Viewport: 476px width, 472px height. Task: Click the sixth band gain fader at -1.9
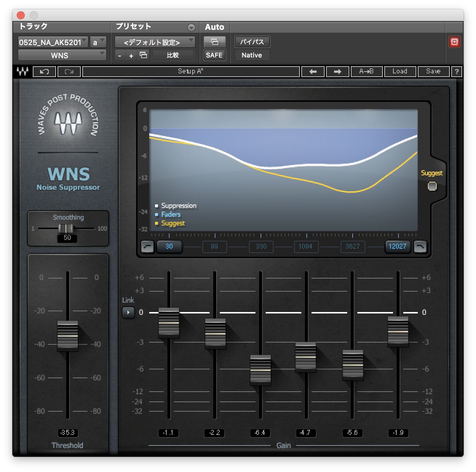(398, 332)
